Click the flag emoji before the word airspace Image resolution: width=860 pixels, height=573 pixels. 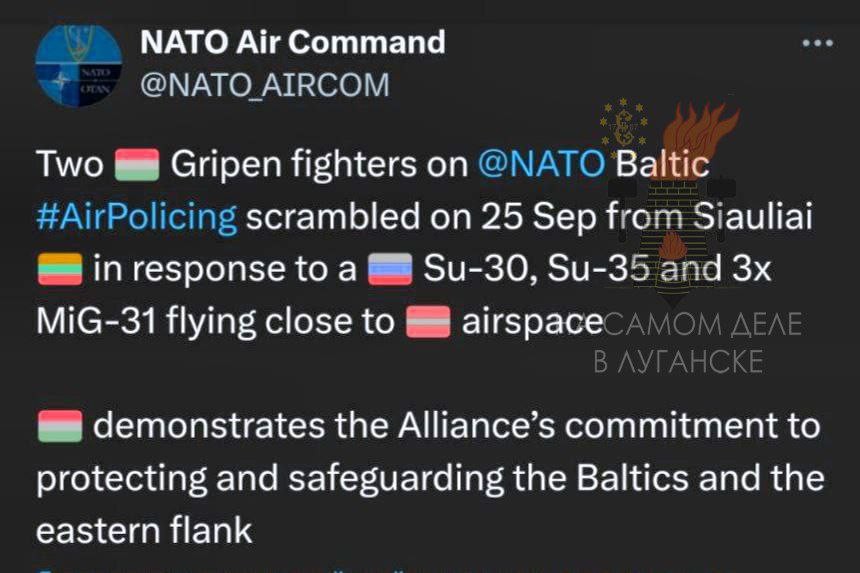tap(428, 321)
